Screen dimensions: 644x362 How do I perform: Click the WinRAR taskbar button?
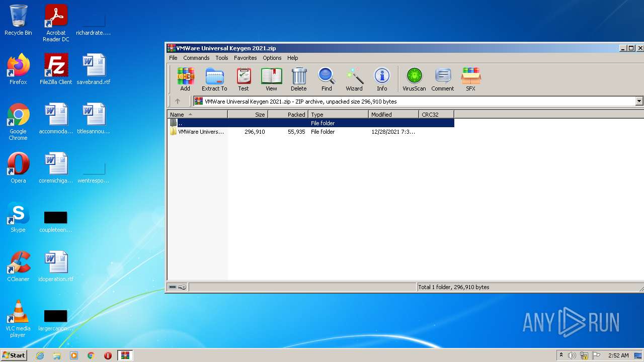pos(125,355)
